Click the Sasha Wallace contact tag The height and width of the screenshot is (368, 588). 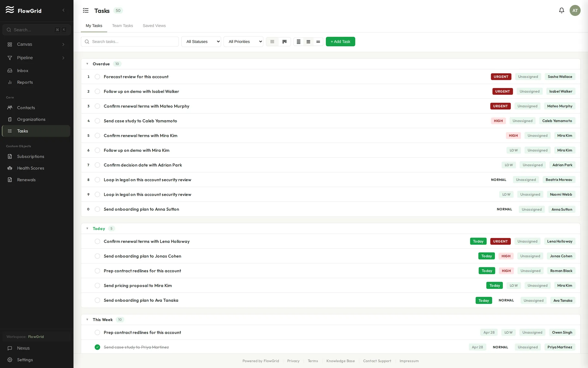pyautogui.click(x=560, y=77)
